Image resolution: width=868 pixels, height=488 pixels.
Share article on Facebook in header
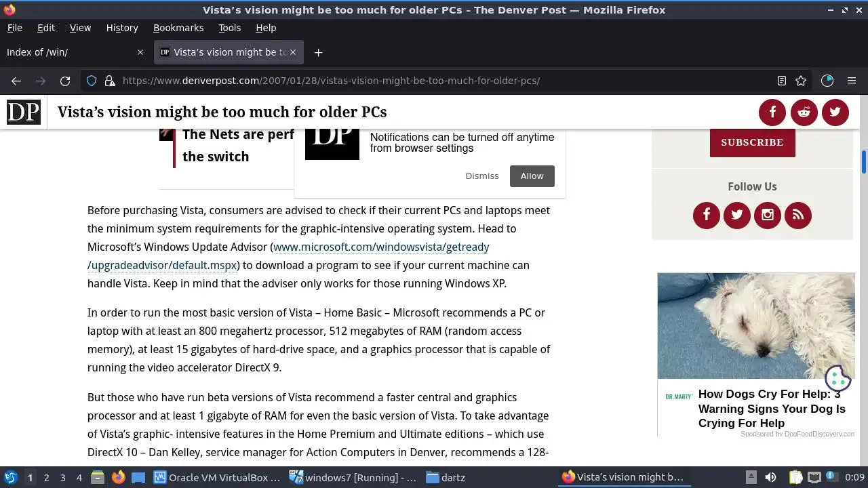772,113
